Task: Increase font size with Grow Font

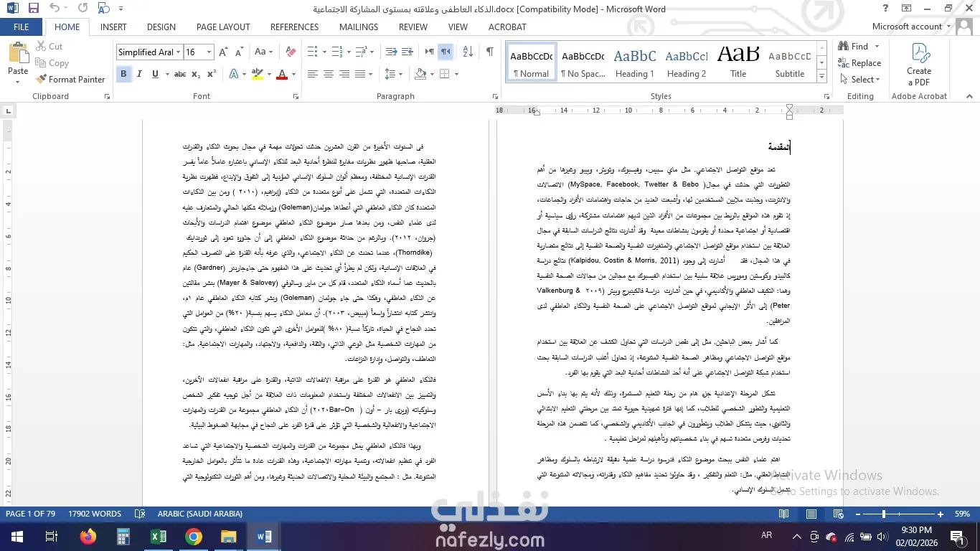Action: point(223,52)
